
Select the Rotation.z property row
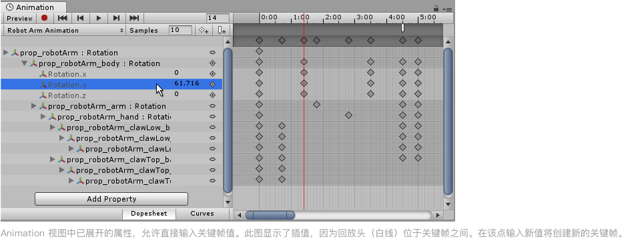[111, 95]
